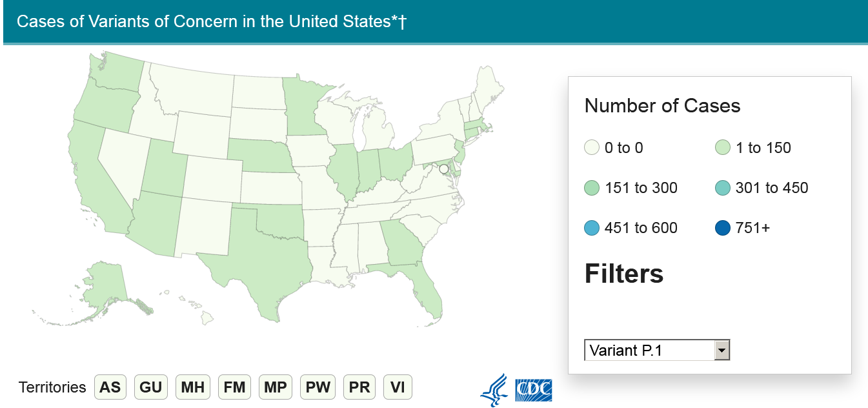
Task: Click the '151 to 300' legend swatch
Action: coord(592,188)
